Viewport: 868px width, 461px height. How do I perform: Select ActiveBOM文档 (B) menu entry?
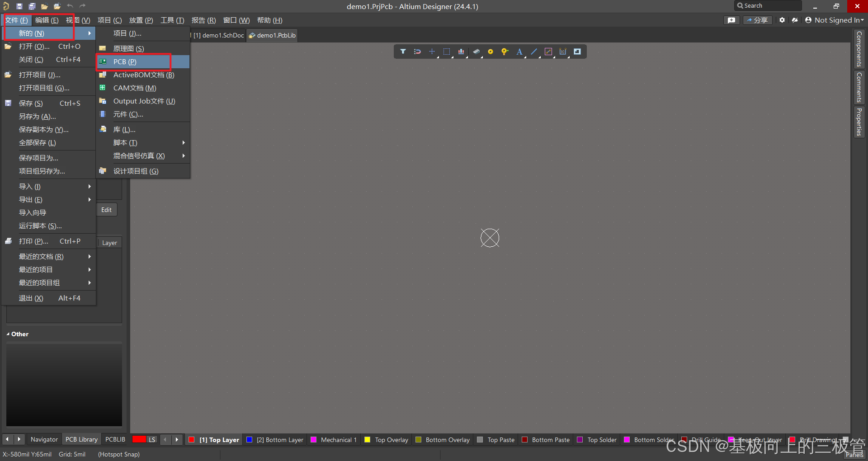point(143,75)
